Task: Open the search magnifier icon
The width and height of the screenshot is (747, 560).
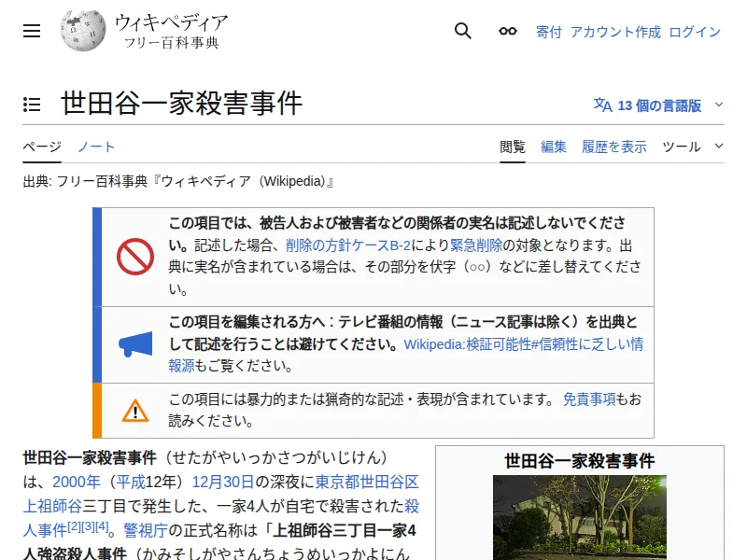Action: (463, 31)
